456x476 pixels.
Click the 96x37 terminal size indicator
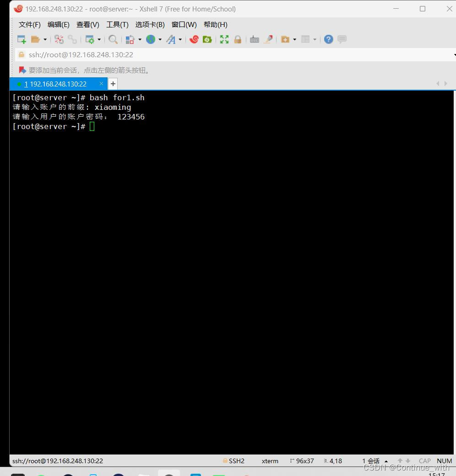tap(302, 461)
